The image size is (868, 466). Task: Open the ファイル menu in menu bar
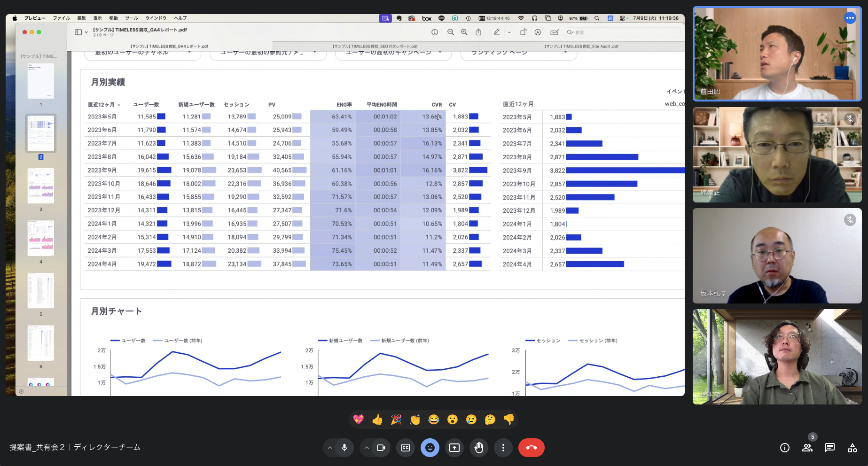coord(62,18)
